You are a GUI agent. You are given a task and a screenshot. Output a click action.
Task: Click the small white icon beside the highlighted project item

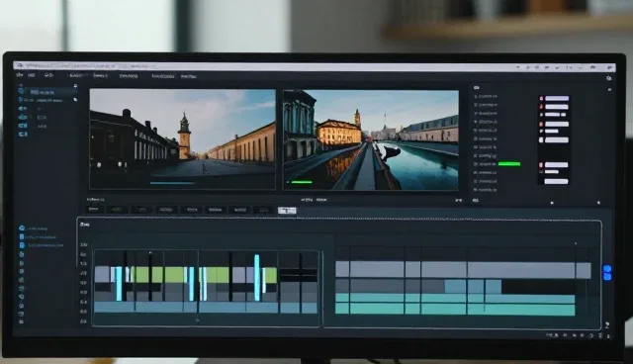click(75, 86)
